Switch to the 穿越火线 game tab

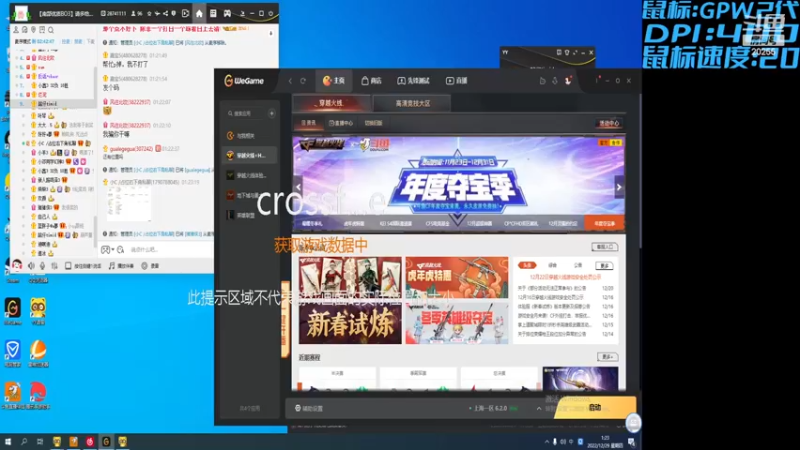click(x=331, y=103)
